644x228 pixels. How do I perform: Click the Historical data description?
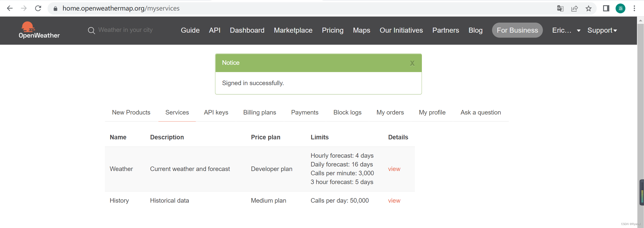click(169, 201)
